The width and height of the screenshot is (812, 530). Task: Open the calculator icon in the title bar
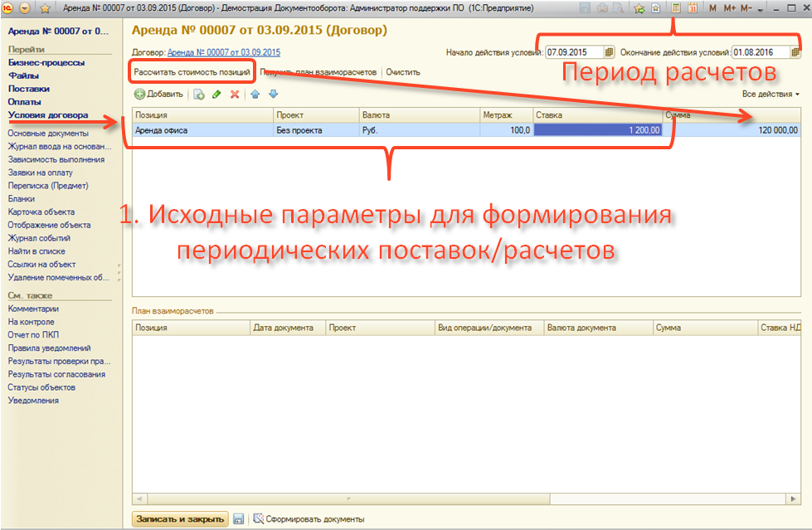tap(676, 8)
